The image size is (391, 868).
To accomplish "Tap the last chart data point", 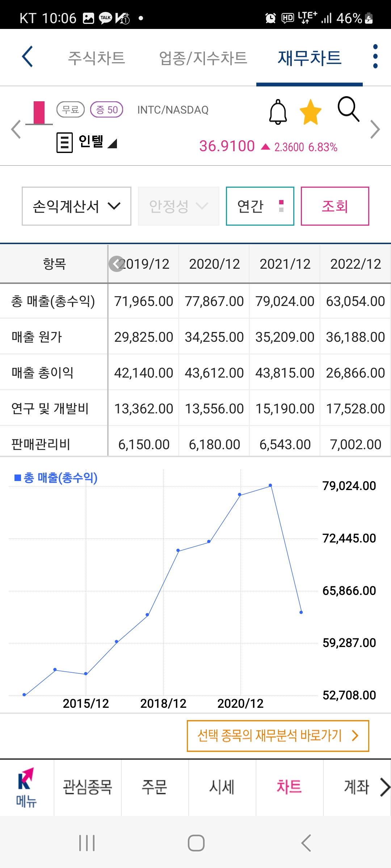I will [301, 612].
